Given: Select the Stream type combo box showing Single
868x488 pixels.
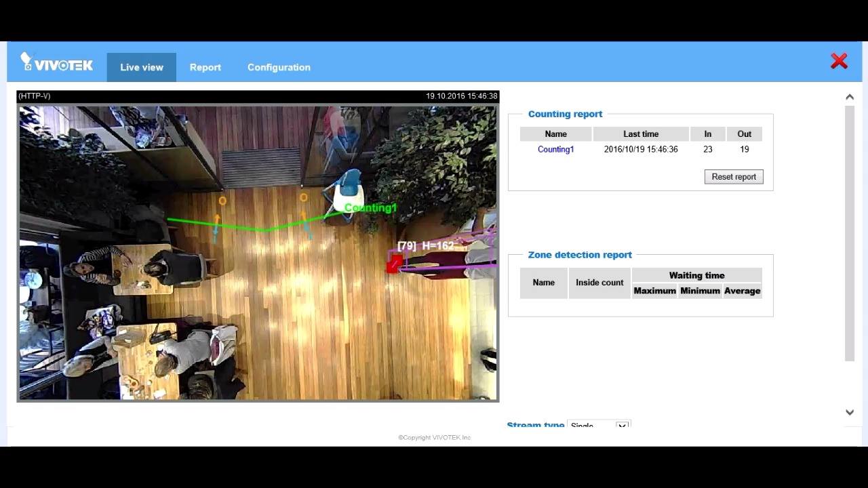Looking at the screenshot, I should [598, 425].
